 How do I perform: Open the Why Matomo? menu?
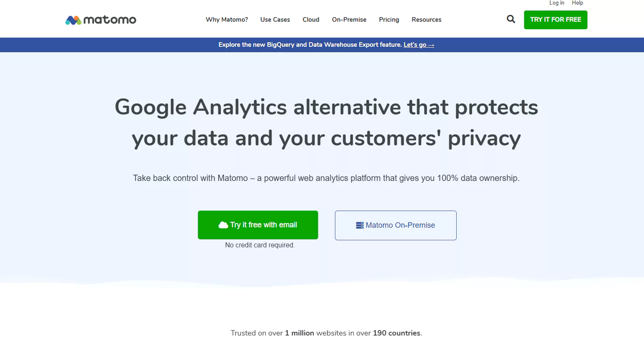click(x=227, y=20)
